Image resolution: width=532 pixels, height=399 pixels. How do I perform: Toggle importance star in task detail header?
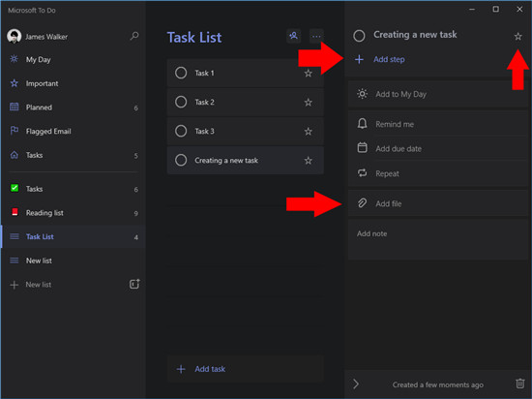[517, 37]
